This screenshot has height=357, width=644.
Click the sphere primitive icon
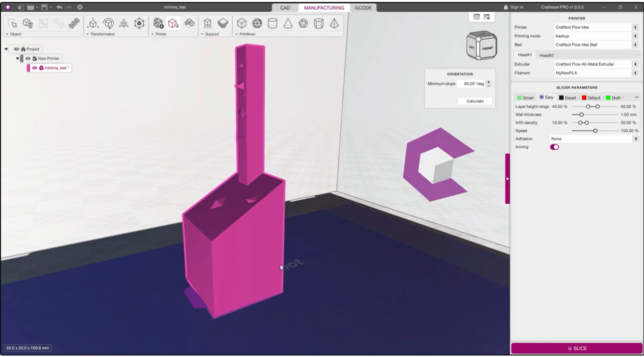pos(257,24)
